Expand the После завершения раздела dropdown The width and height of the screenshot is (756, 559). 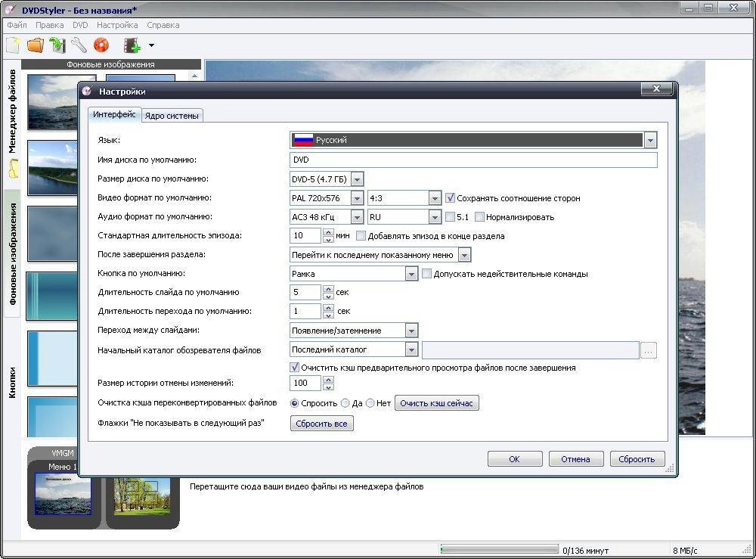(464, 255)
